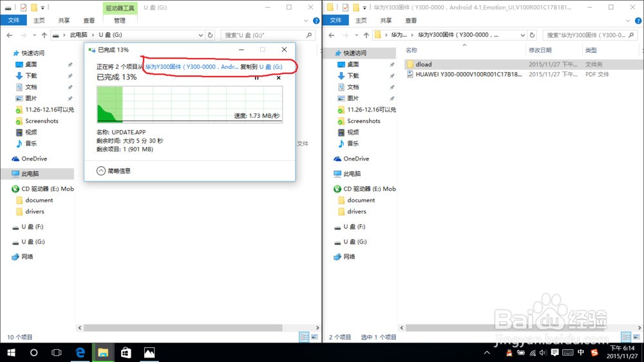Select 图片 in left window sidebar
Screen dimensions: 644x362
click(31, 98)
